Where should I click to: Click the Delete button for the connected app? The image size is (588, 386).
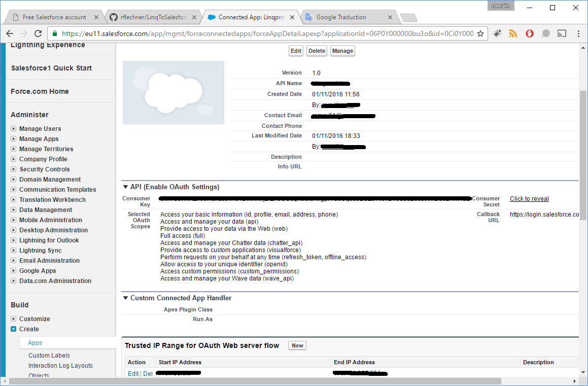click(317, 51)
